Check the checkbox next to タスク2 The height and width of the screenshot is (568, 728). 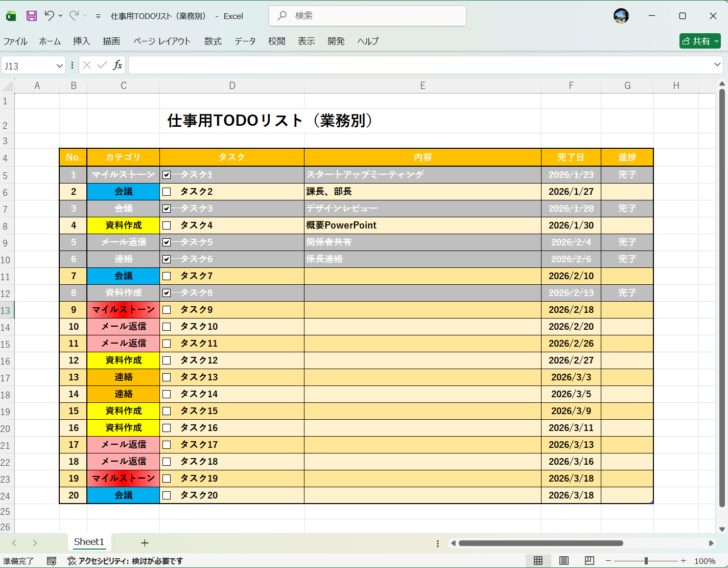point(167,191)
